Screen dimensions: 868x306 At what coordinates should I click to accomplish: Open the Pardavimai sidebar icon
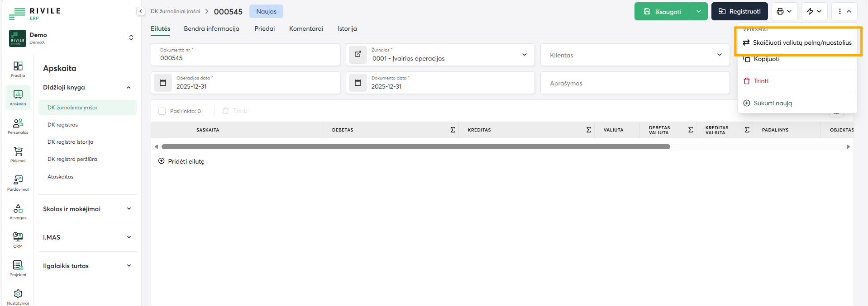(18, 183)
